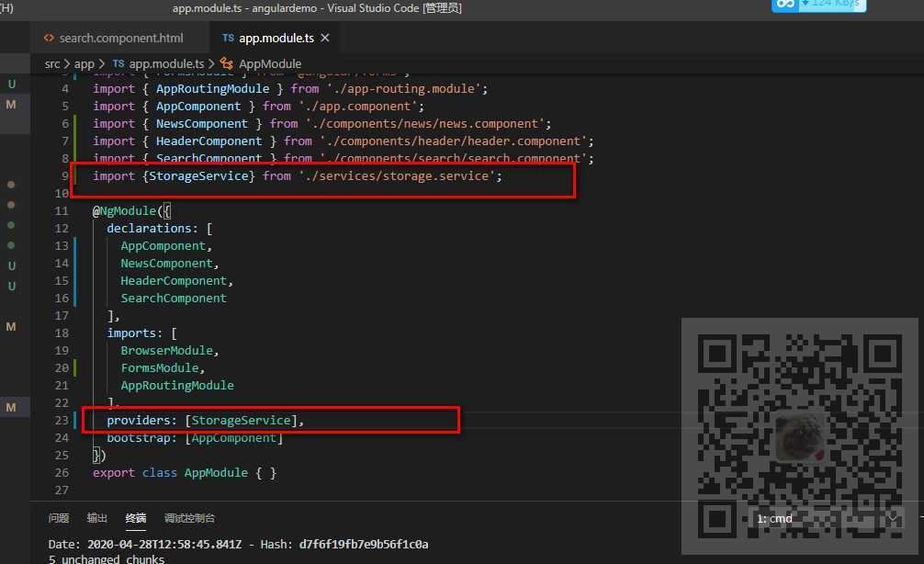Click 'AppRoutingModule' on line 21
The width and height of the screenshot is (924, 564).
pyautogui.click(x=177, y=386)
